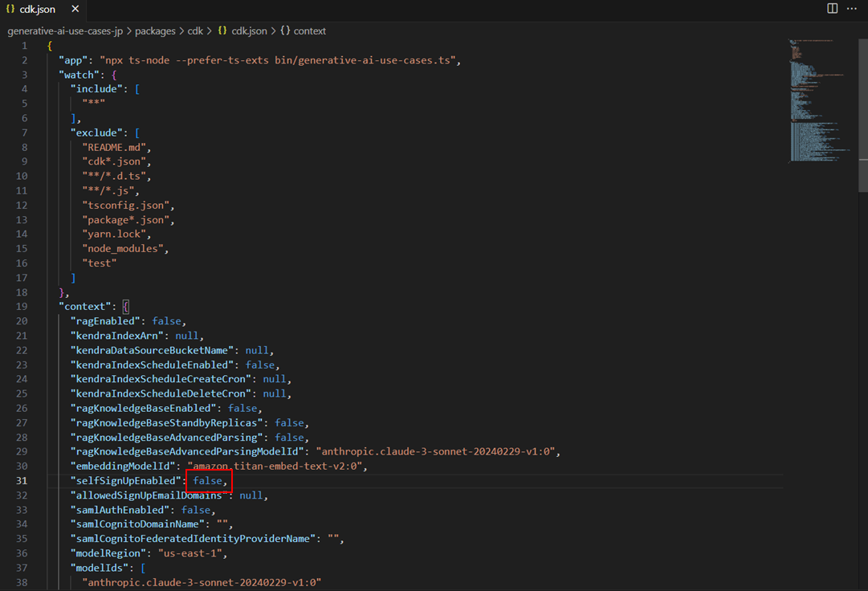
Task: Click the "exclude" key
Action: [x=96, y=132]
